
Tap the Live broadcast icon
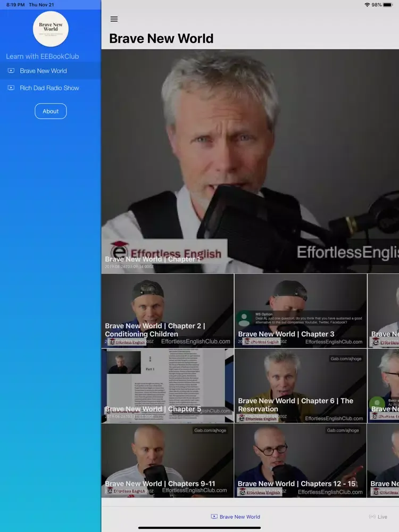(x=372, y=517)
